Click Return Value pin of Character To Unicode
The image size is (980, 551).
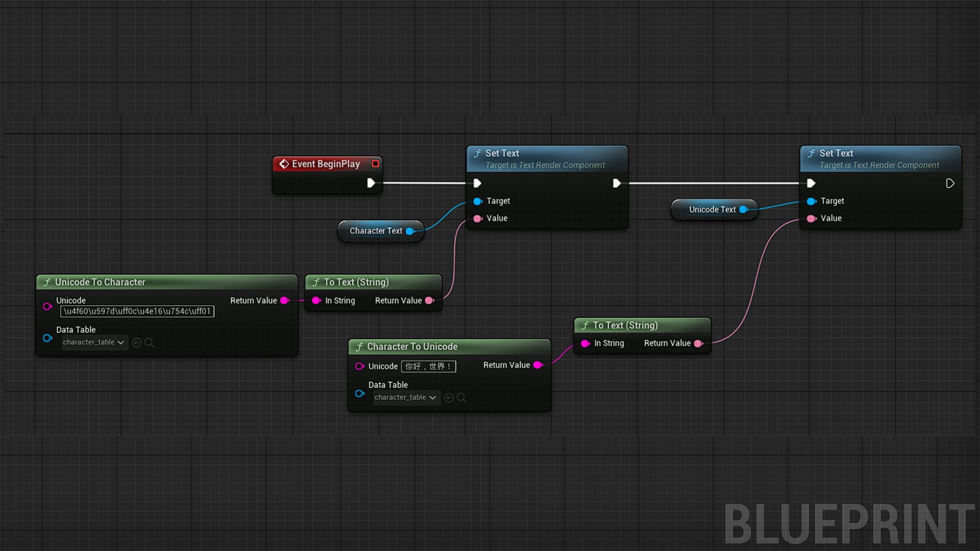537,365
